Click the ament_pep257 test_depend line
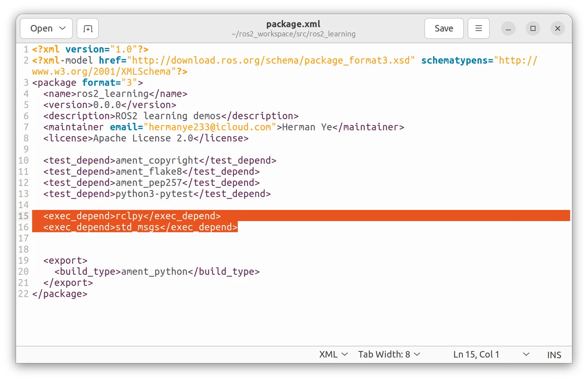 coord(151,183)
